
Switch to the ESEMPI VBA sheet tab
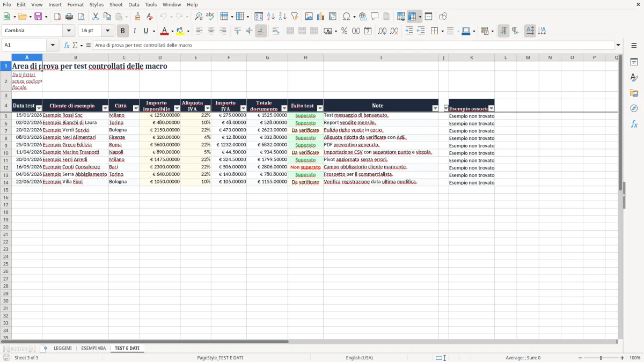click(x=93, y=349)
